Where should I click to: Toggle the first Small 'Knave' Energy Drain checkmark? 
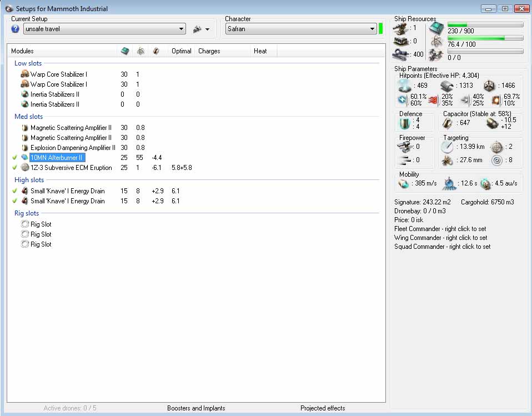[14, 191]
